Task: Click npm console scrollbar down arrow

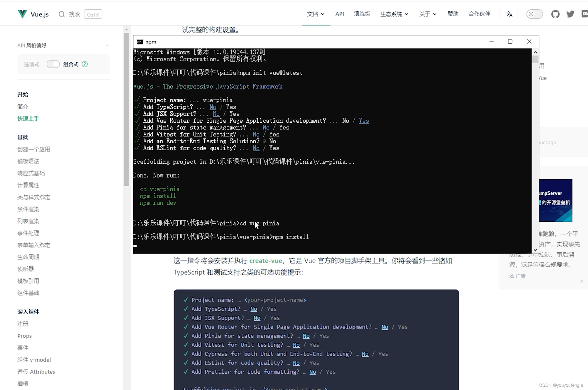Action: (x=535, y=250)
